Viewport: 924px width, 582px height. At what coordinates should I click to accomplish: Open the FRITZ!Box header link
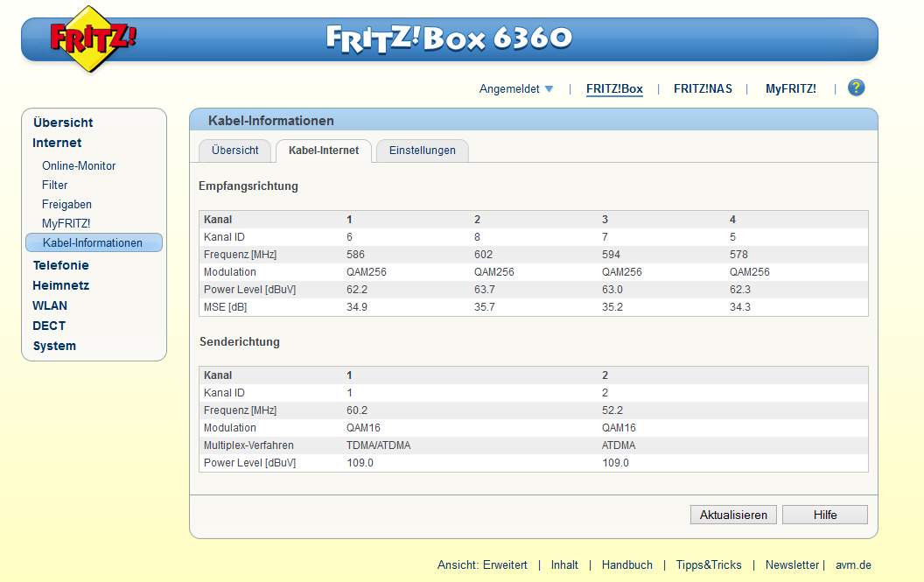614,88
